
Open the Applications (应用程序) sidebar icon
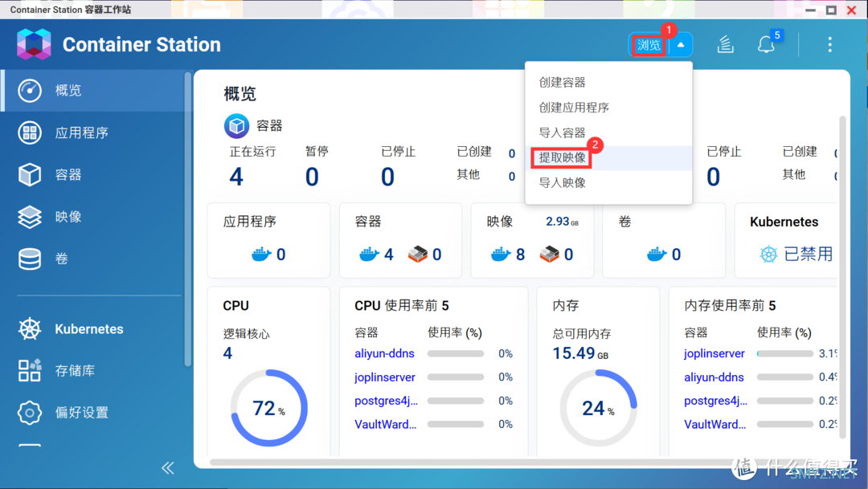[30, 132]
